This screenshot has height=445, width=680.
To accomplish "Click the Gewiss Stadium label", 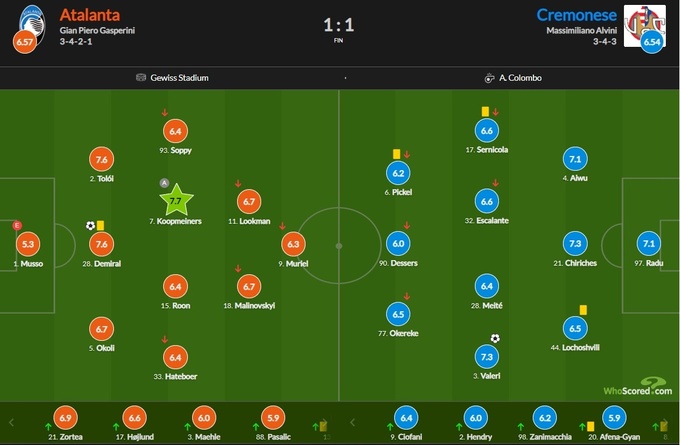I will click(178, 77).
